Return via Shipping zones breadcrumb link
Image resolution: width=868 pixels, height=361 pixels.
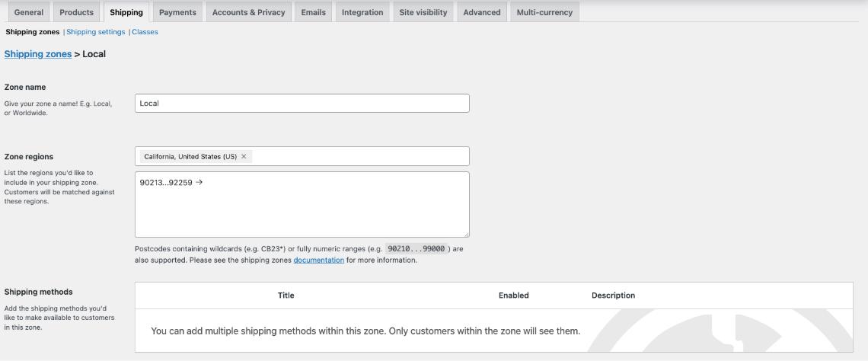pos(38,54)
